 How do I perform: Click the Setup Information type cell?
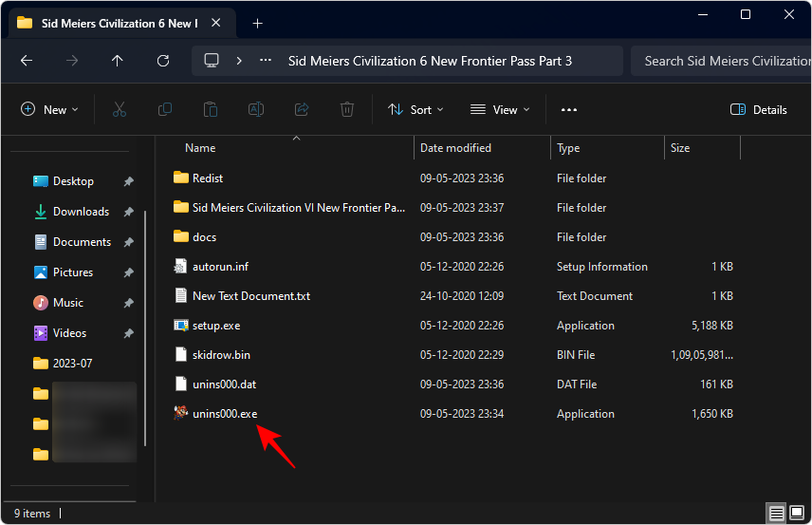point(601,267)
